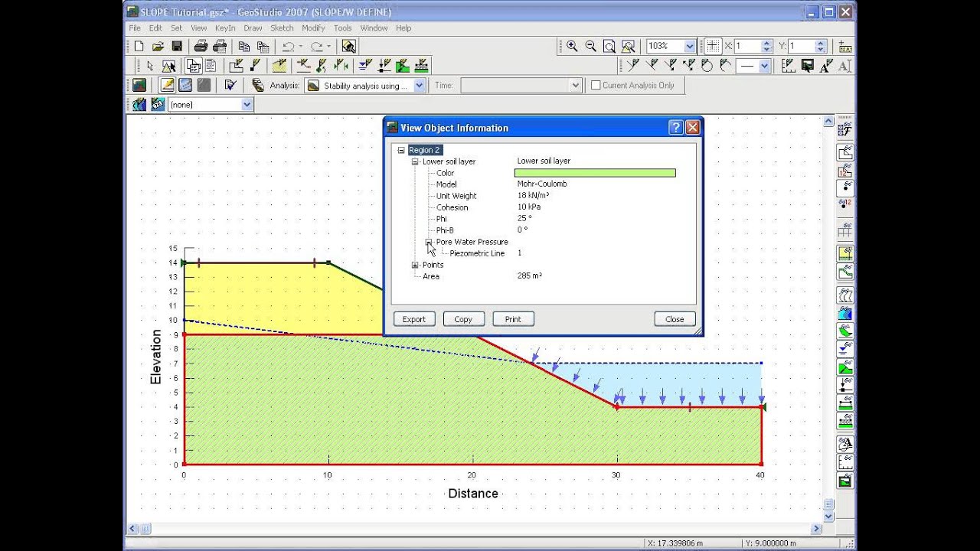Enable the Current Analysis Only checkbox
Image resolution: width=980 pixels, height=551 pixels.
[x=596, y=86]
